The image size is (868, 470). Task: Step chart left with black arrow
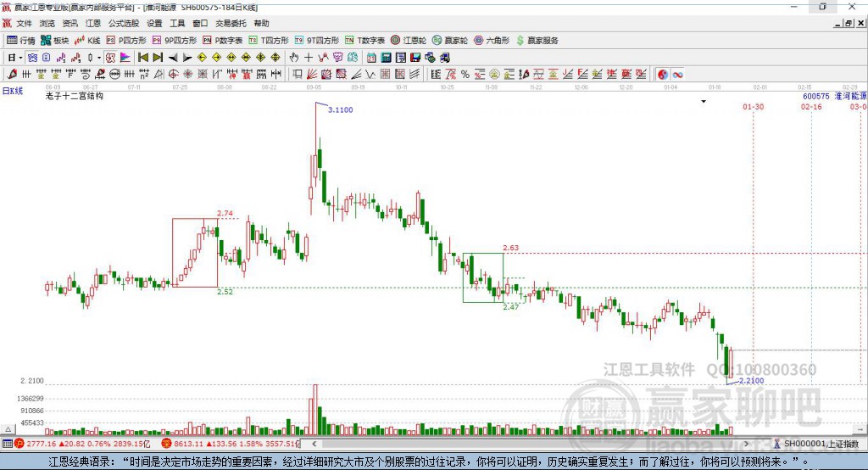173,58
